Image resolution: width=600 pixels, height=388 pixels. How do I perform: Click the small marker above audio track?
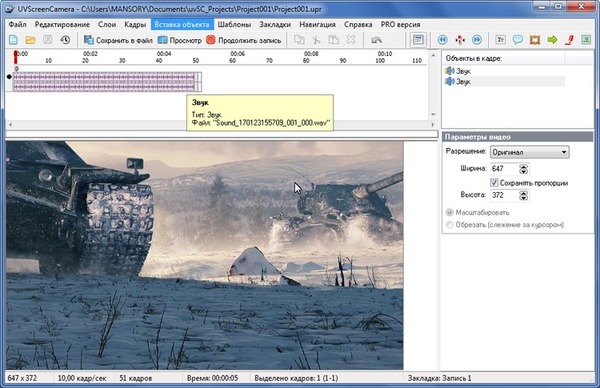point(16,68)
